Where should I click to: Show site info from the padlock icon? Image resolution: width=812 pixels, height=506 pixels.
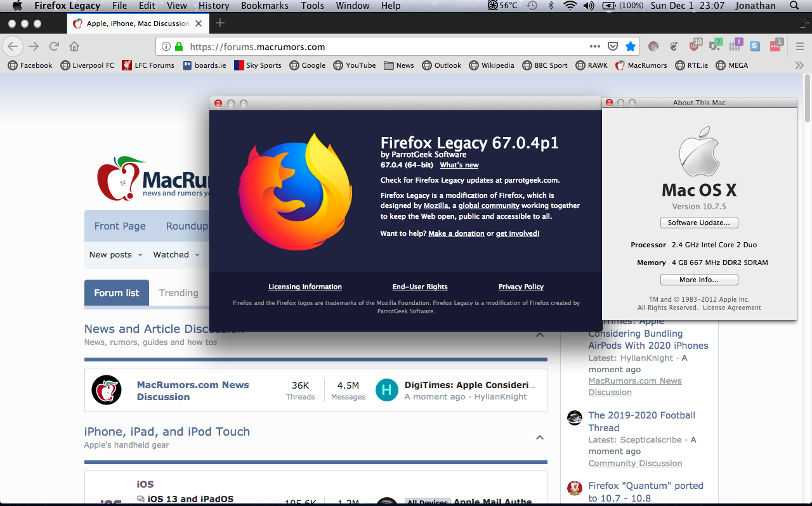point(179,46)
